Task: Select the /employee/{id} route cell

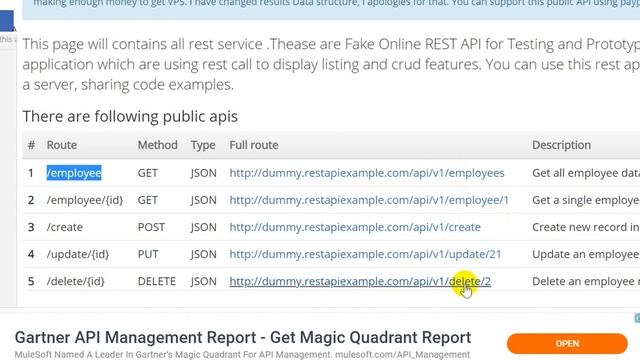Action: 84,200
